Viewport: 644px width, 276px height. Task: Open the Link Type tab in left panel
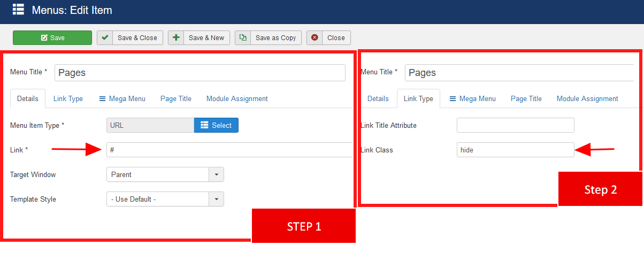[x=68, y=98]
